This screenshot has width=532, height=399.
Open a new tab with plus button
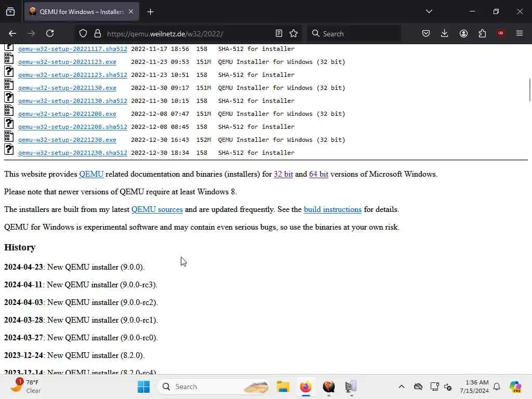click(x=150, y=12)
